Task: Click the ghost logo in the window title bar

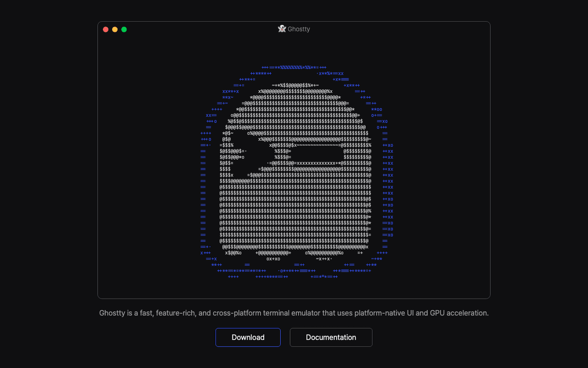Action: [282, 29]
